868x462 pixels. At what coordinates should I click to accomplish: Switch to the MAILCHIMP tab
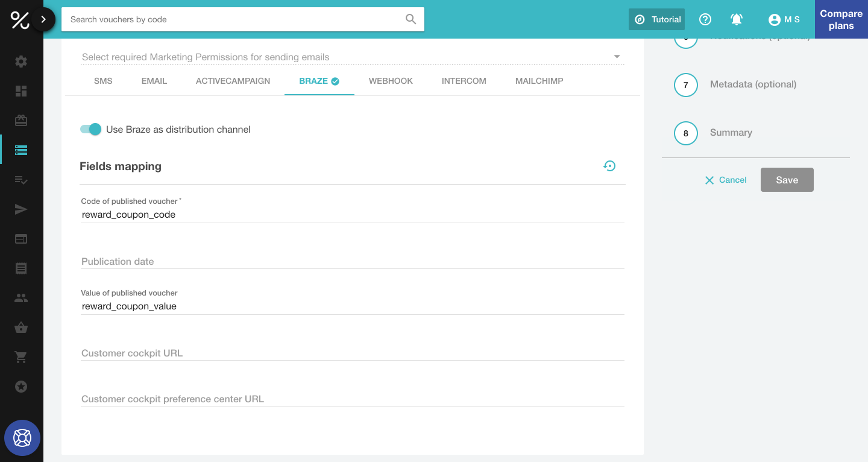(539, 81)
